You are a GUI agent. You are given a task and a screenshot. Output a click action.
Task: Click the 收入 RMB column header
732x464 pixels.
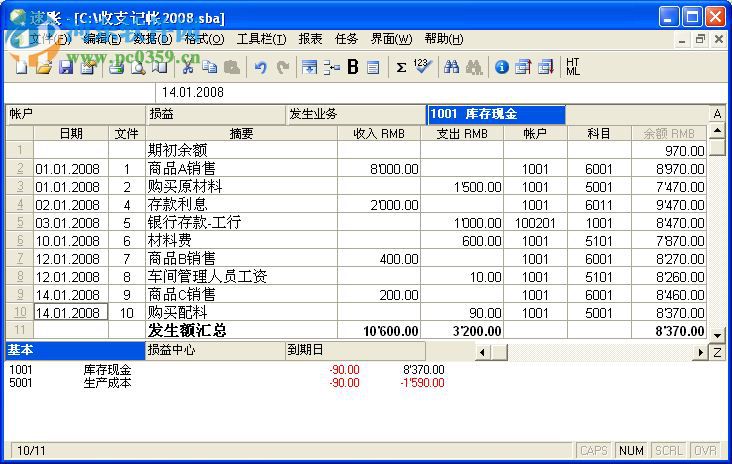pos(379,134)
